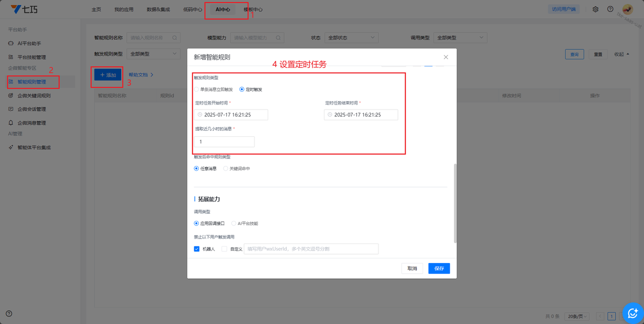Switch to the 低码中心 tab
This screenshot has width=644, height=324.
193,10
